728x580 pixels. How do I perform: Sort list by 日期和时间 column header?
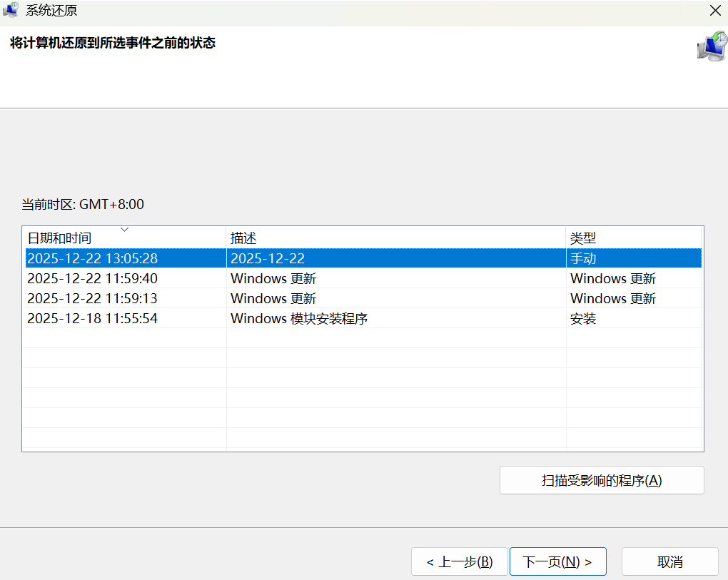[x=59, y=238]
